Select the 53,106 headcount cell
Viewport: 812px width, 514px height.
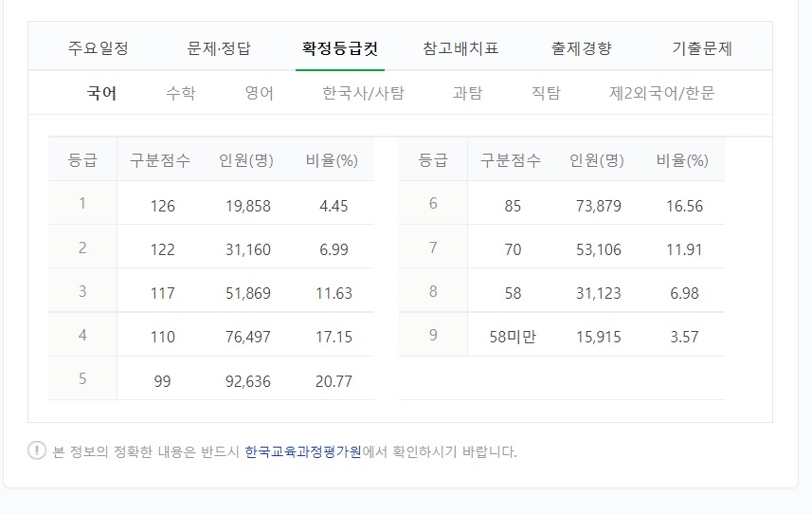point(599,249)
